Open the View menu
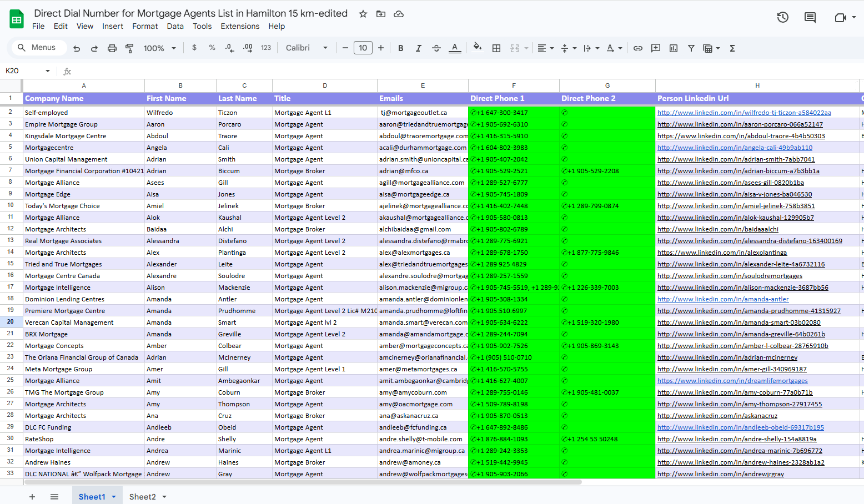Image resolution: width=864 pixels, height=504 pixels. (85, 26)
